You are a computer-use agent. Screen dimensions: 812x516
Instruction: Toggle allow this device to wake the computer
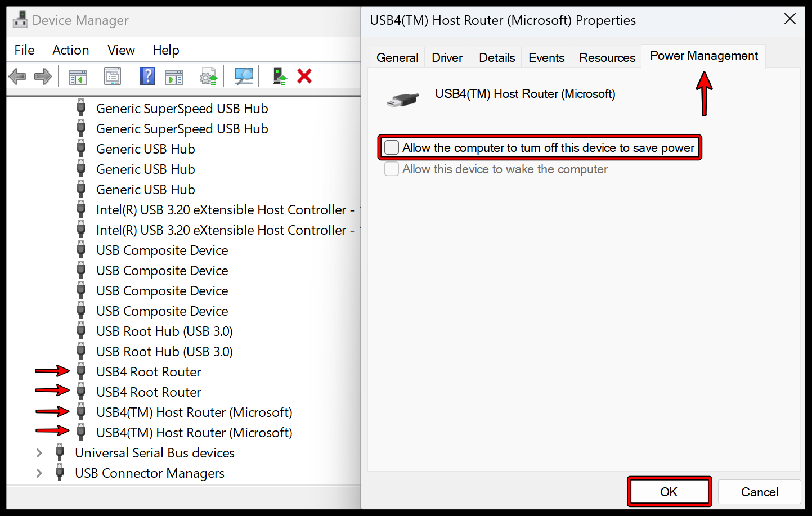[391, 169]
